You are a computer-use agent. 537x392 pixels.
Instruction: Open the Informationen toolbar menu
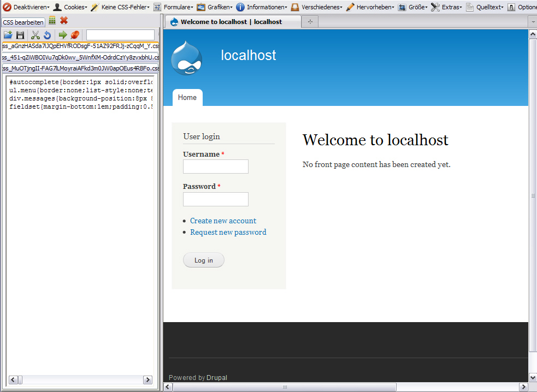(262, 7)
